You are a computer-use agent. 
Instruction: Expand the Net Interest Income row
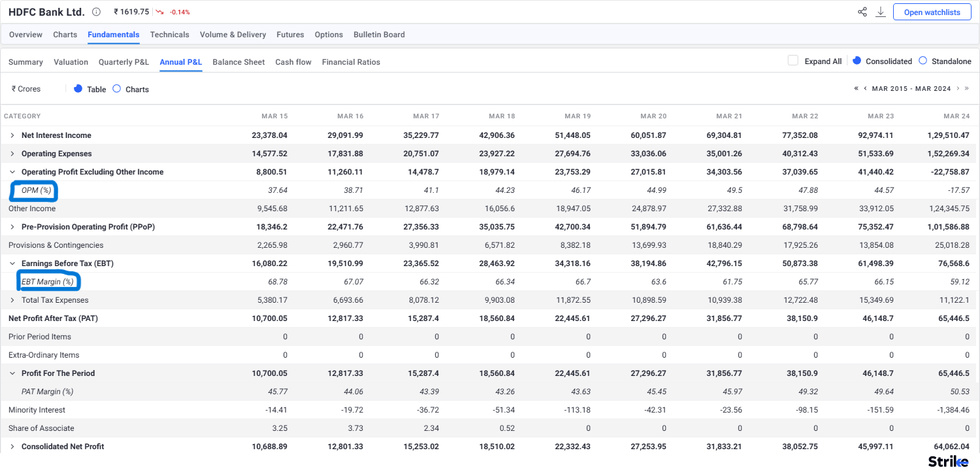[x=12, y=135]
